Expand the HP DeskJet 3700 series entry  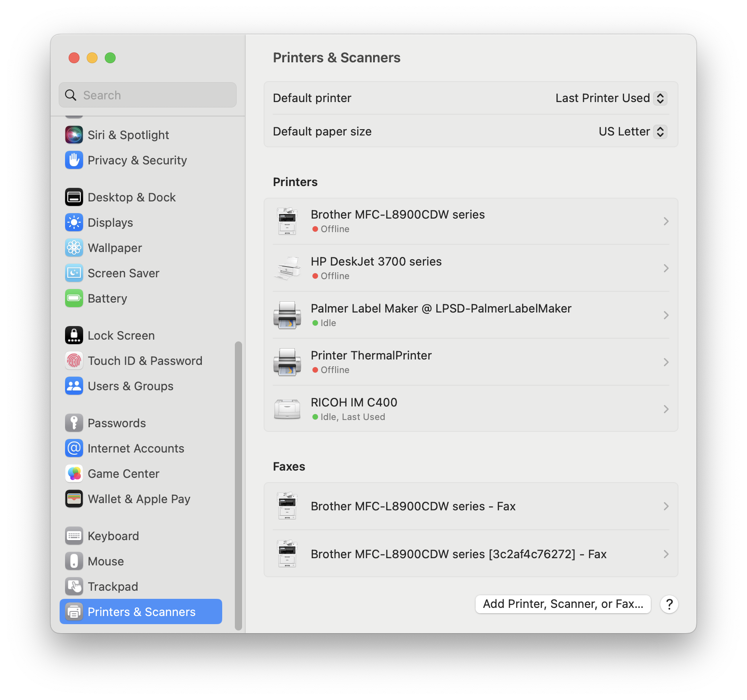(x=470, y=268)
